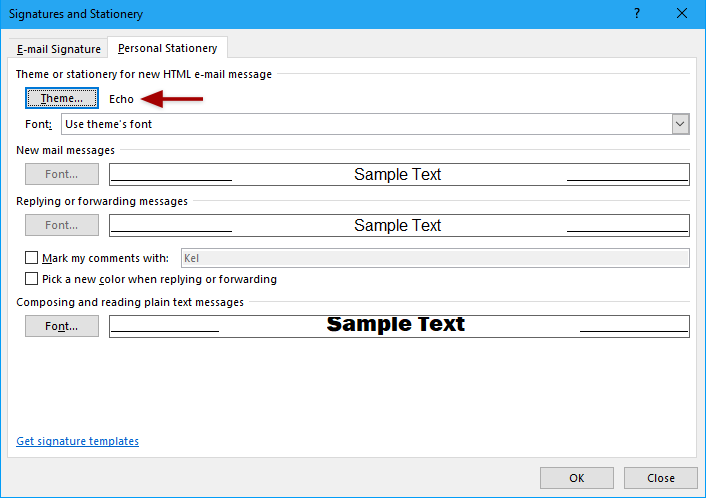Click the 'Font:' label beside the combo box
The height and width of the screenshot is (498, 706).
pyautogui.click(x=39, y=124)
